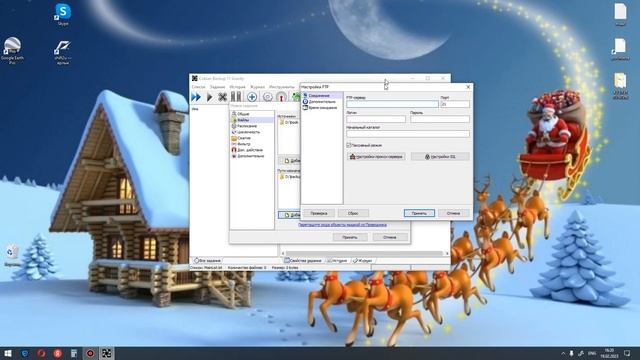This screenshot has height=360, width=640.
Task: Click the Run selected task play icon
Action: point(210,97)
